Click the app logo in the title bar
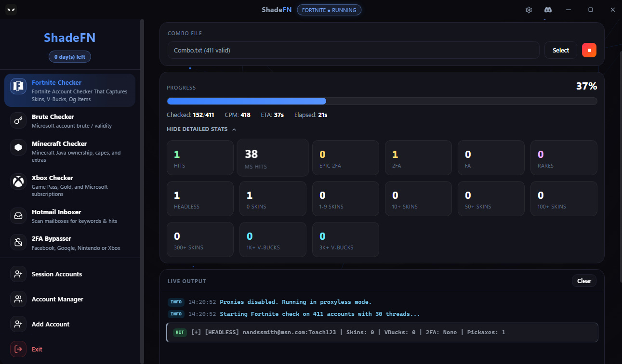This screenshot has width=622, height=364. pos(11,10)
